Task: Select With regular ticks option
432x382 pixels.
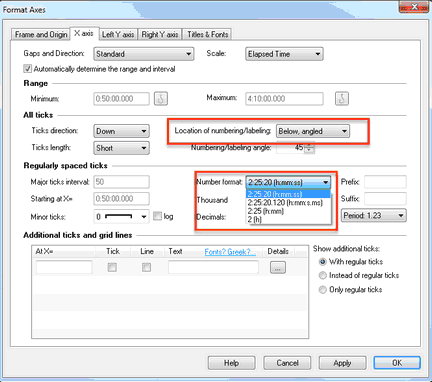Action: (322, 262)
